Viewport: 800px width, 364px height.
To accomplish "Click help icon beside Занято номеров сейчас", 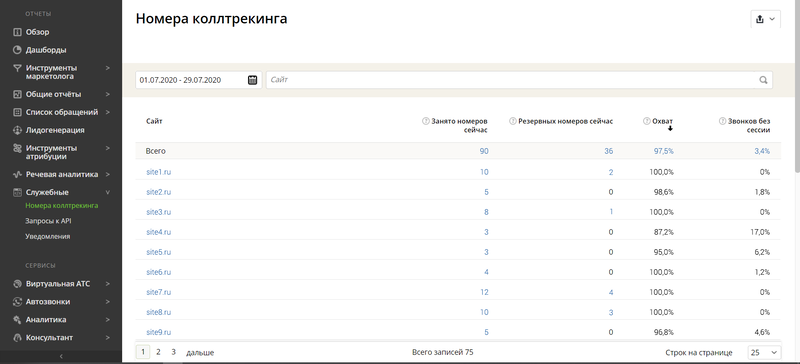I will tap(426, 122).
